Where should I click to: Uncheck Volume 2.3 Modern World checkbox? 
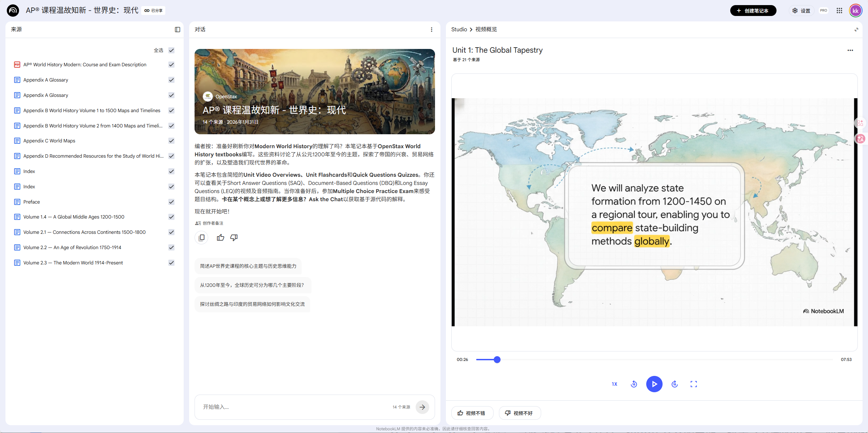(171, 263)
